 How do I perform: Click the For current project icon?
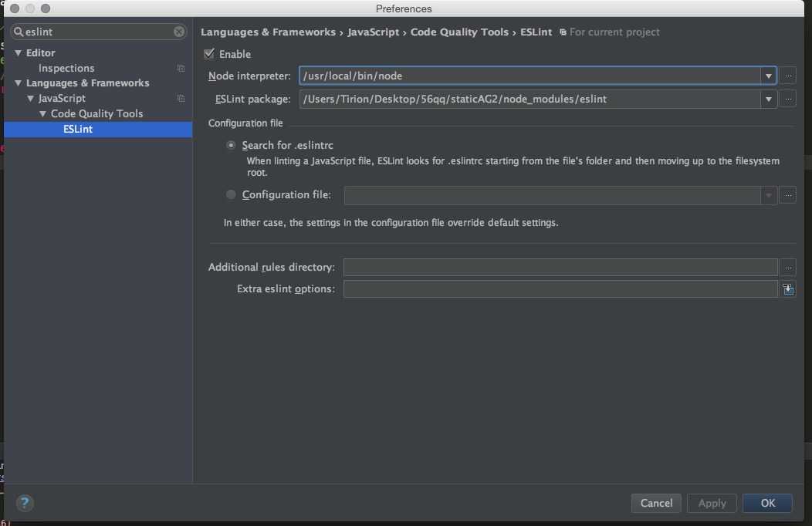(563, 32)
